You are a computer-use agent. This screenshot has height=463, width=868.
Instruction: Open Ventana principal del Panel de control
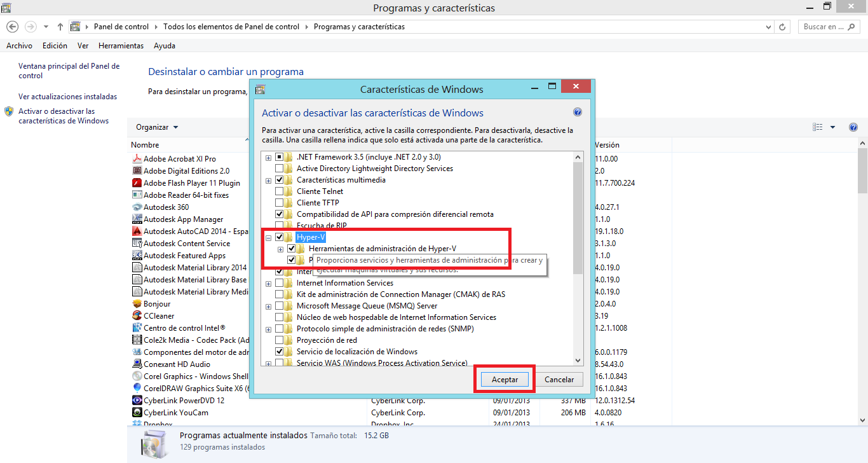tap(69, 71)
